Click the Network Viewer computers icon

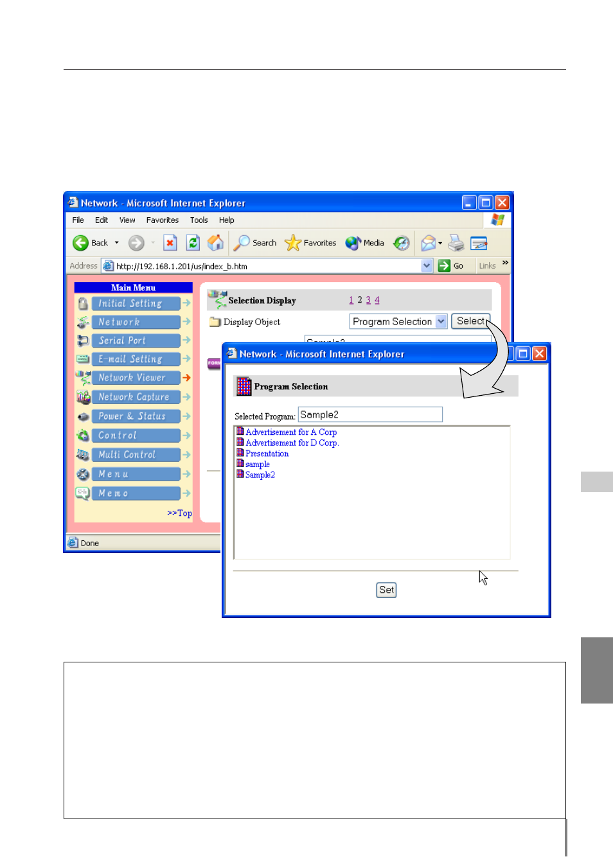click(x=83, y=377)
